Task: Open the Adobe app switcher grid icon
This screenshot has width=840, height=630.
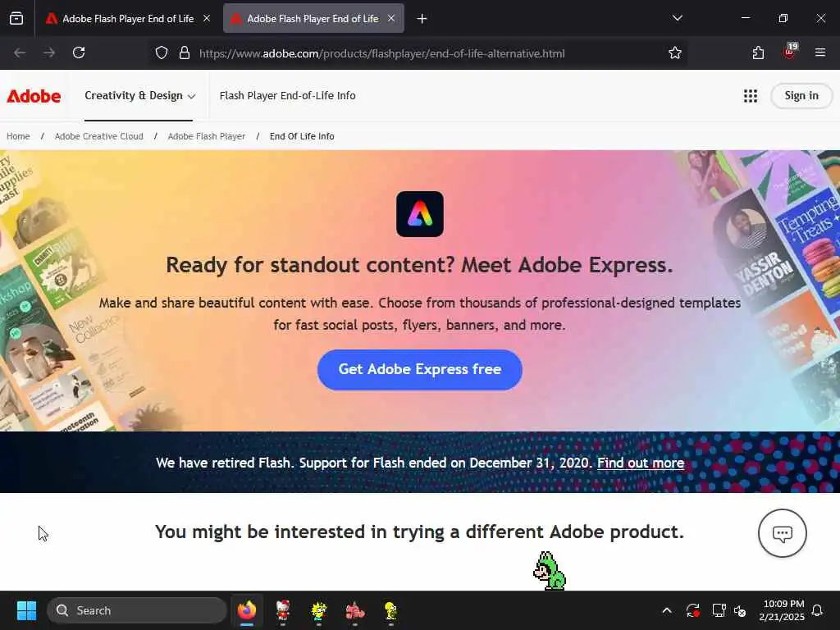Action: point(750,96)
